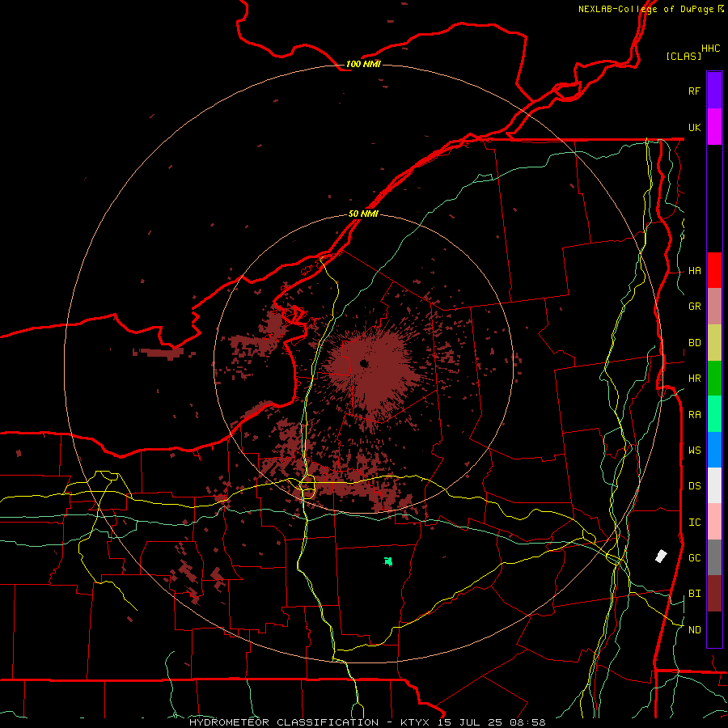Click the [CLAS] legend header
This screenshot has width=728, height=728.
point(684,56)
